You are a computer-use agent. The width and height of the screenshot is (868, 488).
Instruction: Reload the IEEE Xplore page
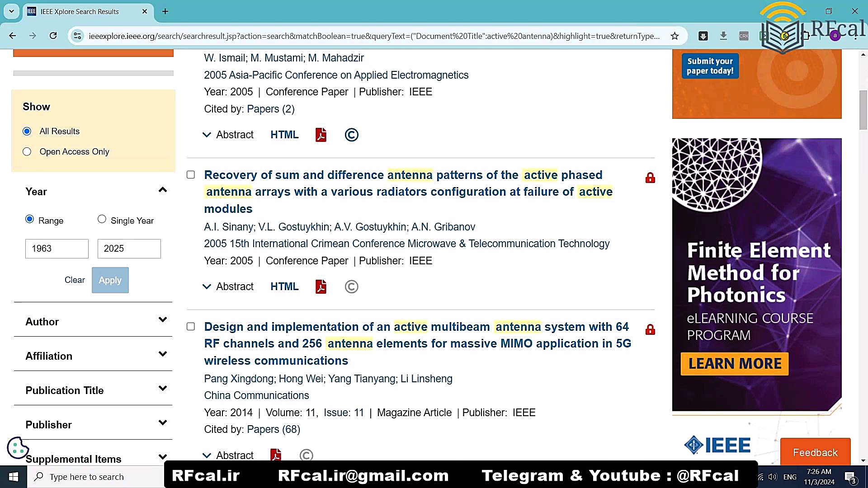[x=53, y=36]
